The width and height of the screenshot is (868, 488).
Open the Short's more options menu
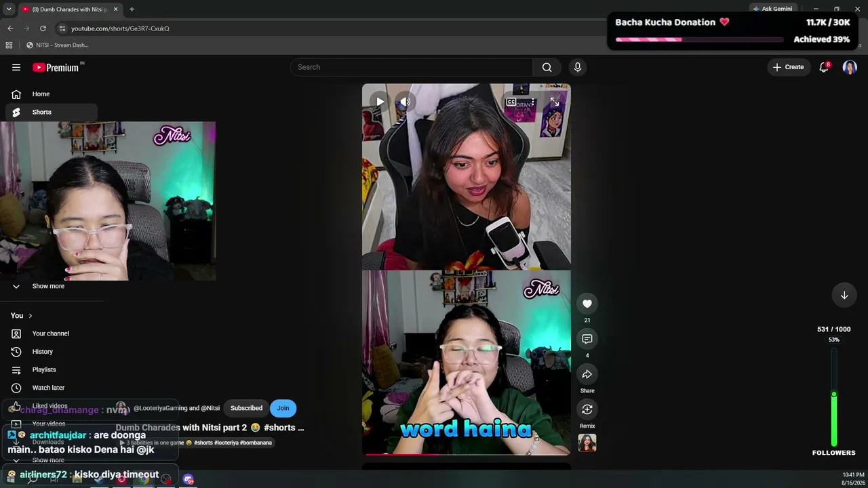(533, 102)
